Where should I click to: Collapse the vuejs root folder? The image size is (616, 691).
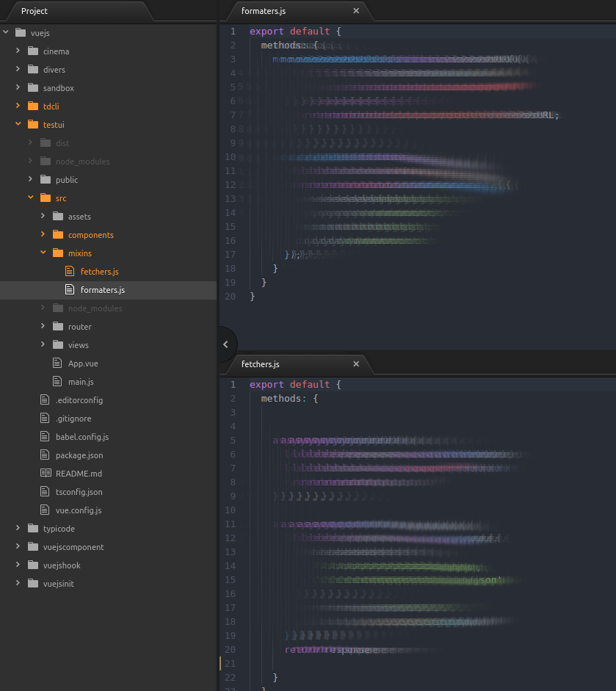tap(6, 33)
